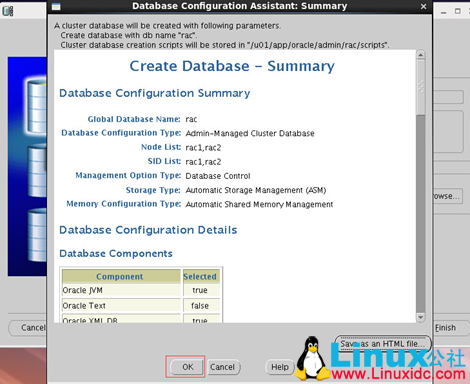Click 'Admin-Managed Cluster Database' value
470x384 pixels.
[250, 133]
